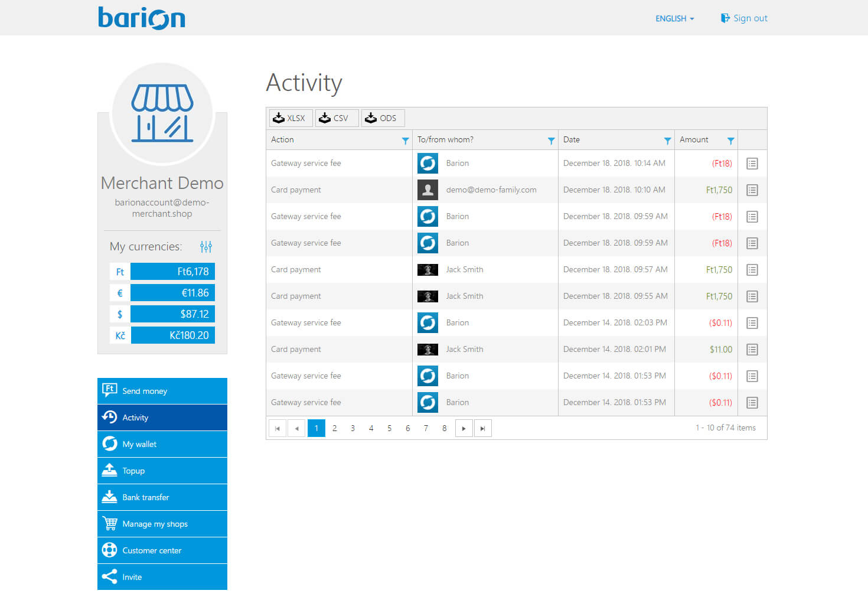The height and width of the screenshot is (610, 868).
Task: Click the Barion logo
Action: pyautogui.click(x=142, y=18)
